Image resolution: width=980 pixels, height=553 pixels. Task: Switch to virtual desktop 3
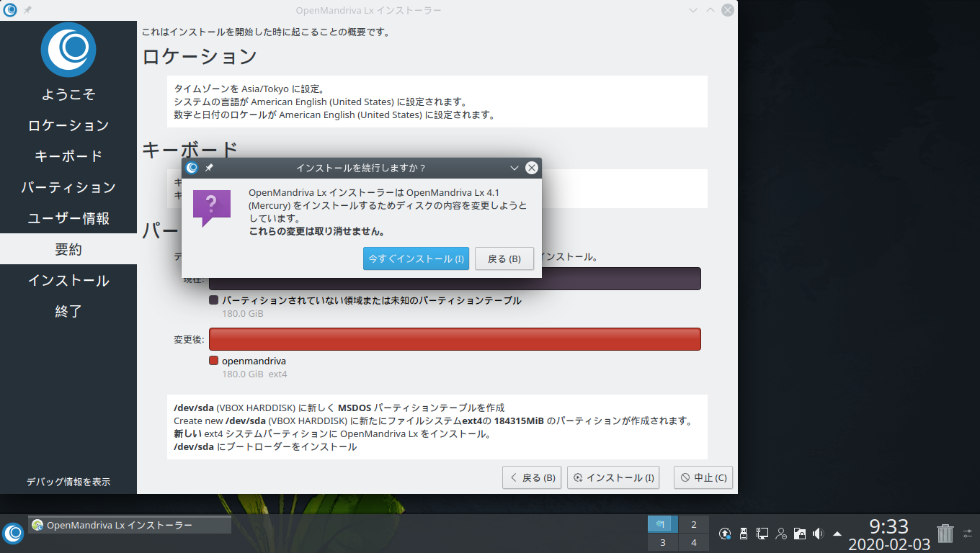point(662,542)
